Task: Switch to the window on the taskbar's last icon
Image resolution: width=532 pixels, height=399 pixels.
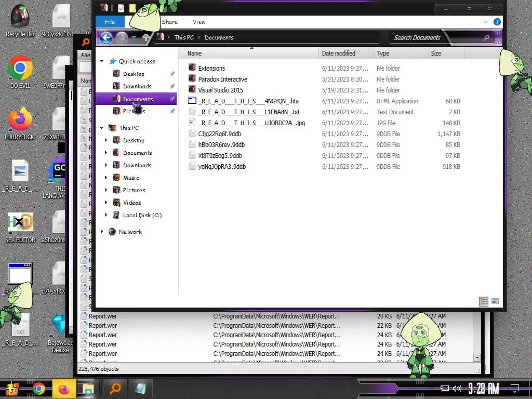Action: 140,389
